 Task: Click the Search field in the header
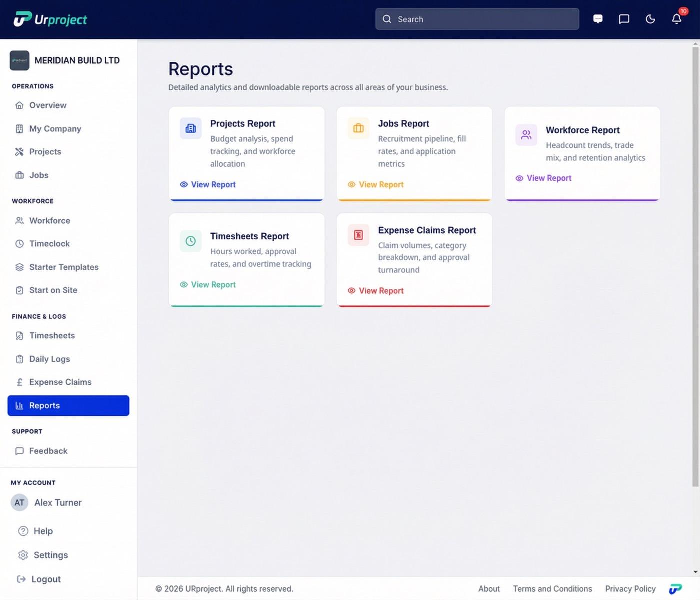[x=477, y=19]
